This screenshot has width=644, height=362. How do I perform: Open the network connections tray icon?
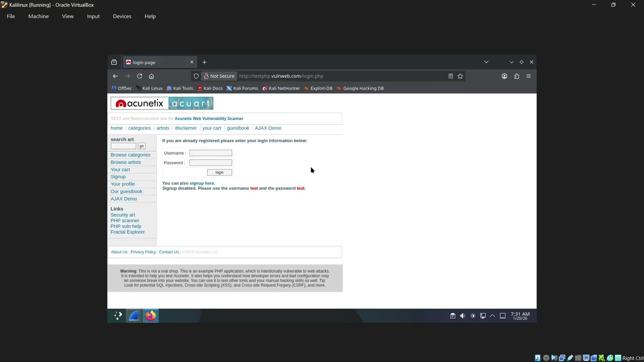point(483,316)
